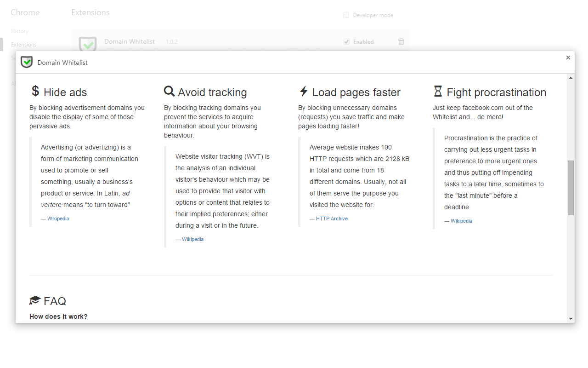Open History in the Chrome sidebar
The height and width of the screenshot is (368, 588).
tap(20, 31)
